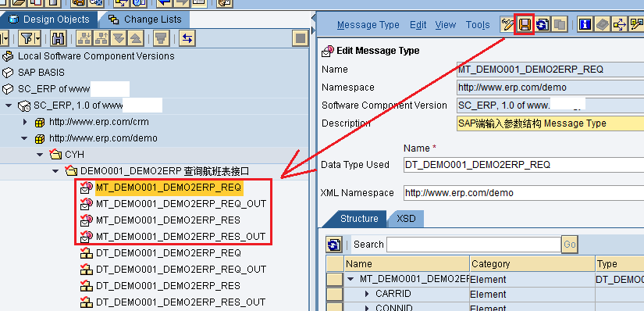Collapse the http://www.erp.com/demo namespace
This screenshot has height=311, width=644.
(x=24, y=138)
